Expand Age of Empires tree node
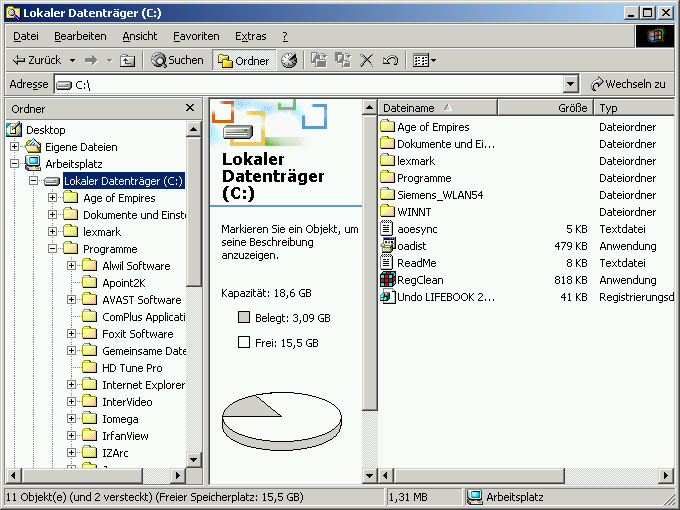 tap(52, 198)
